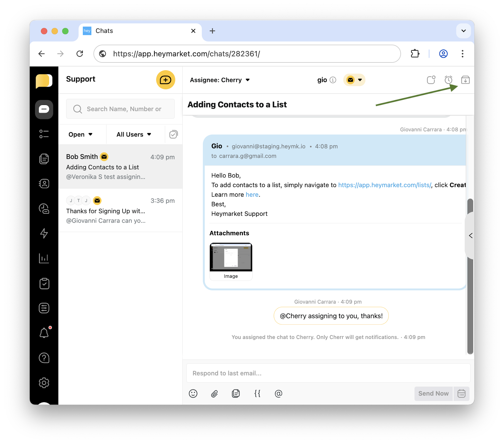The image size is (504, 444).
Task: Start a new chat with yellow plus button
Action: point(166,80)
